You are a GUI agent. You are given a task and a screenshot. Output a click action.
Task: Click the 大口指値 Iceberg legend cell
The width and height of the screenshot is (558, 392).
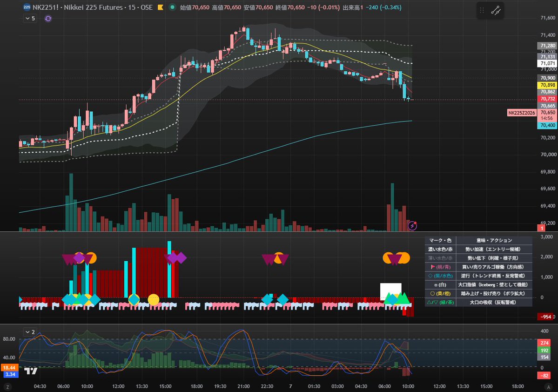pos(494,285)
